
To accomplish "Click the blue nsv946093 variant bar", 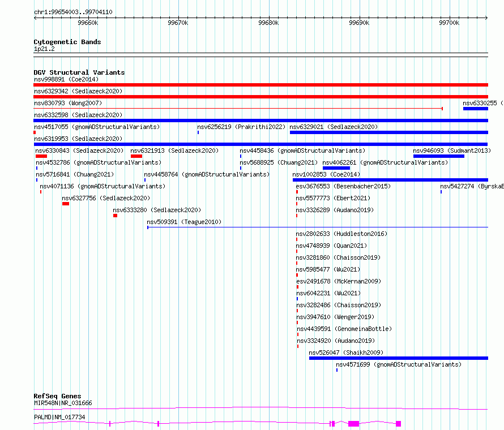I will coord(439,156).
